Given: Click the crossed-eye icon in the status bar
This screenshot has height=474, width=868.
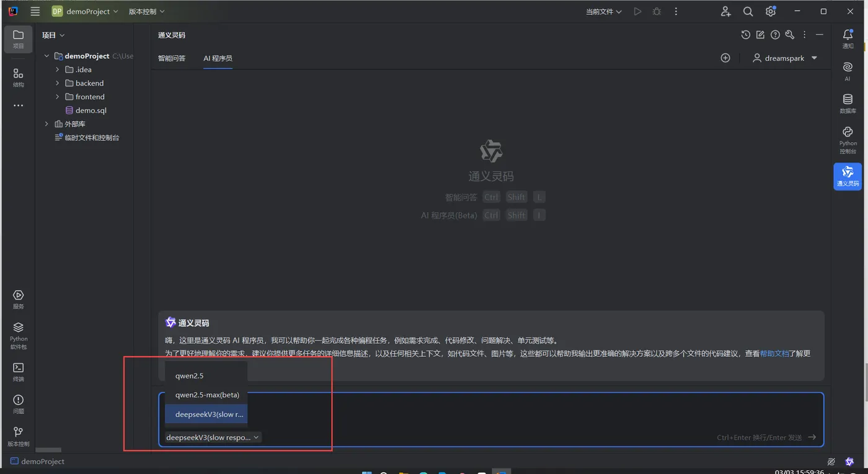Looking at the screenshot, I should (831, 462).
